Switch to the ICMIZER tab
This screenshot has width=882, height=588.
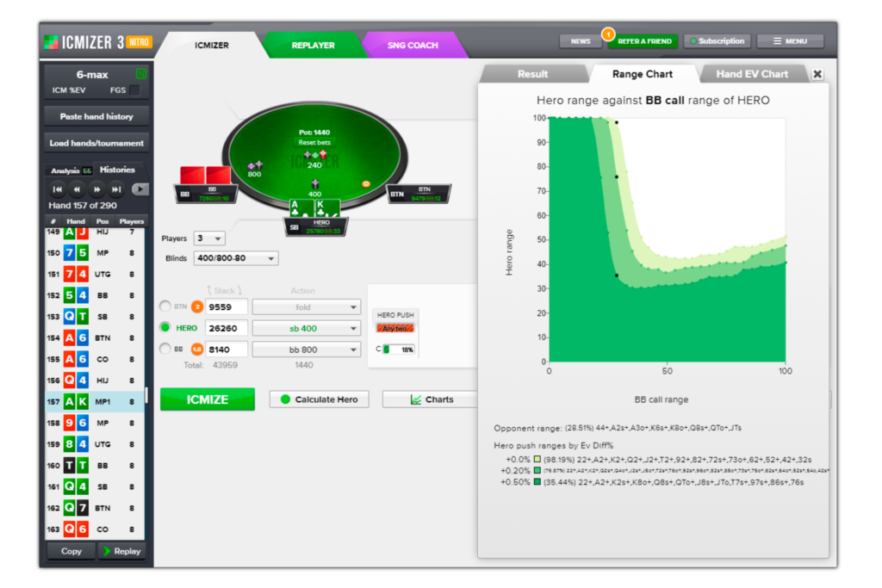click(x=212, y=45)
